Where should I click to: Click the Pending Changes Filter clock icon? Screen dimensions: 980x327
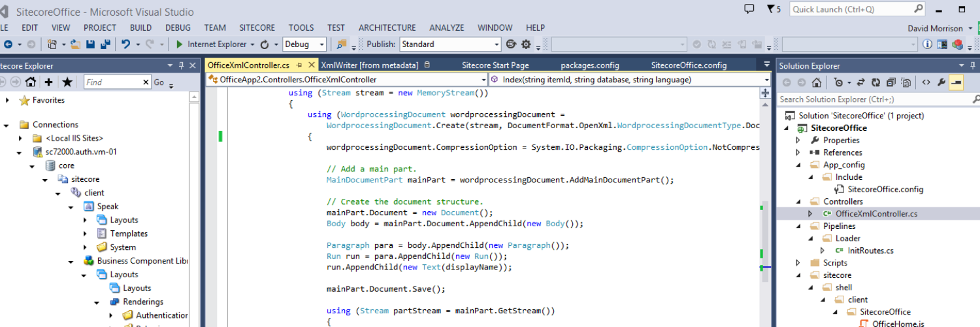tap(838, 82)
